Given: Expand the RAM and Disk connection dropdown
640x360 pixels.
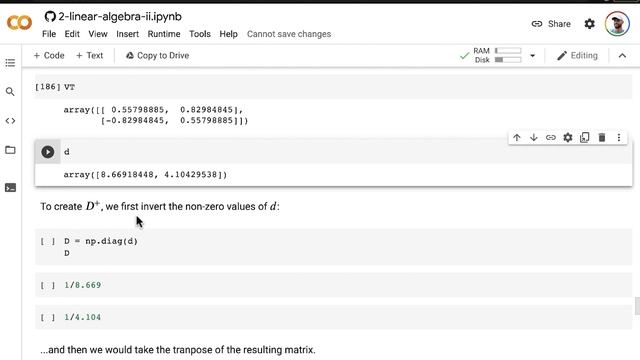Looking at the screenshot, I should click(x=532, y=56).
